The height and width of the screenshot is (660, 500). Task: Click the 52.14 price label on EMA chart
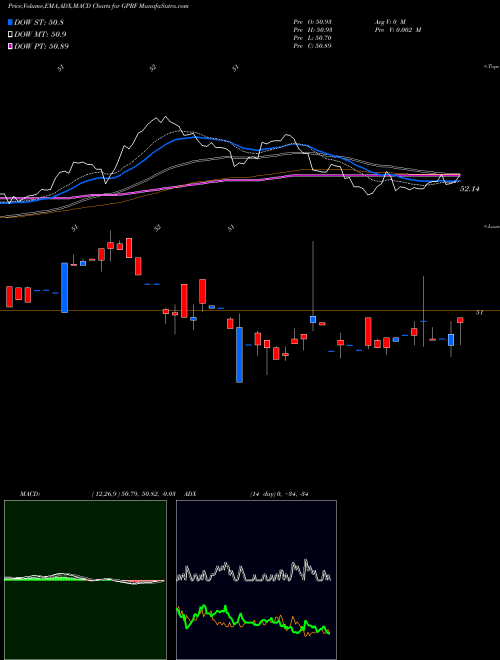(469, 189)
